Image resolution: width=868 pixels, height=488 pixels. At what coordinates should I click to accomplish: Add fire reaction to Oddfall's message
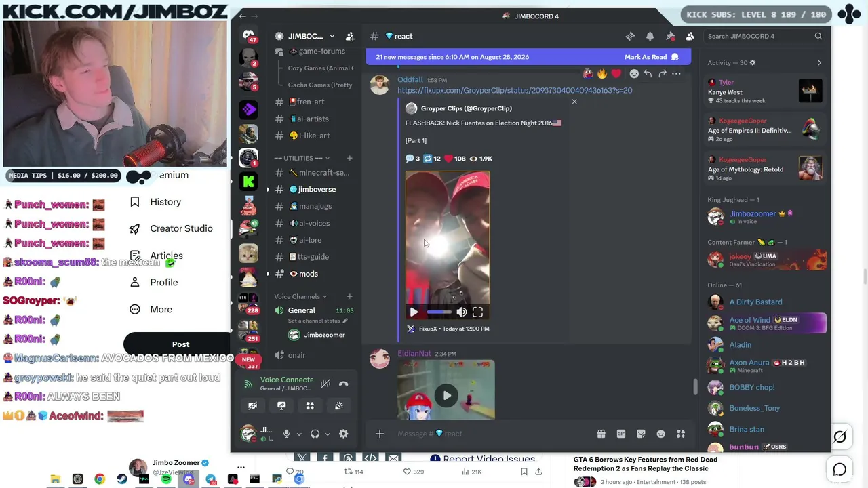601,73
